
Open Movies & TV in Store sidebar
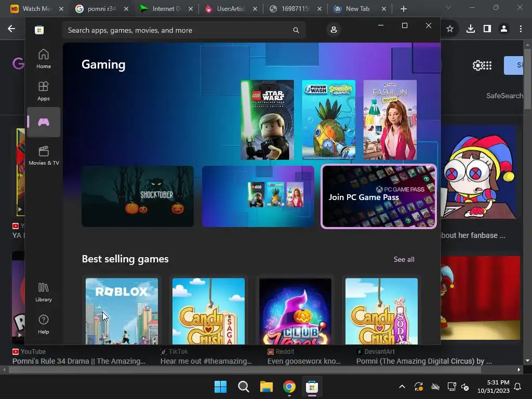click(44, 155)
